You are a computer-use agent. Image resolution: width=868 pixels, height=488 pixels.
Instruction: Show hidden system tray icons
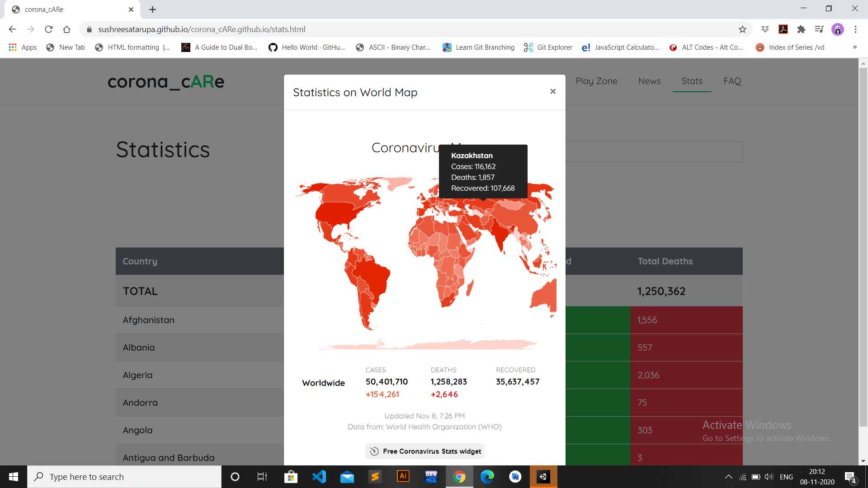728,477
